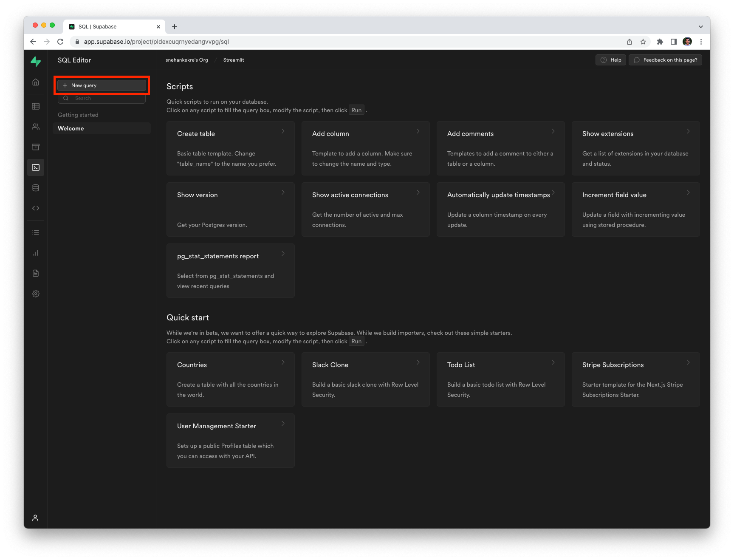Open the Database sidebar icon
Image resolution: width=734 pixels, height=560 pixels.
[36, 188]
